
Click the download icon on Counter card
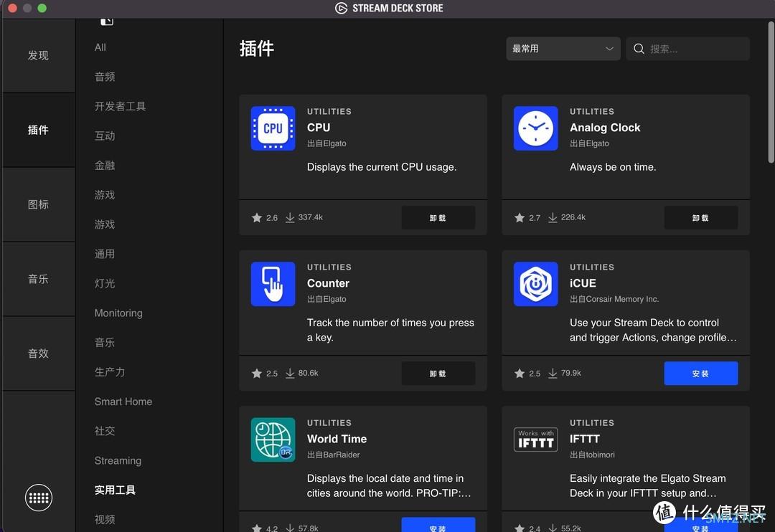tap(290, 373)
